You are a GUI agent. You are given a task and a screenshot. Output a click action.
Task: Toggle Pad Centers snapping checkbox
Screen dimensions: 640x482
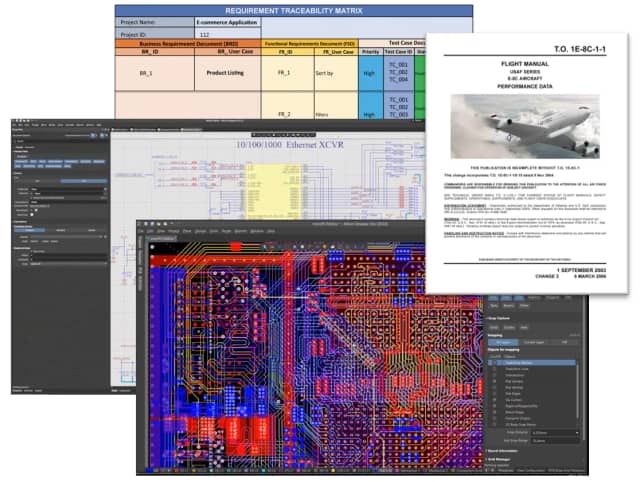click(x=495, y=381)
